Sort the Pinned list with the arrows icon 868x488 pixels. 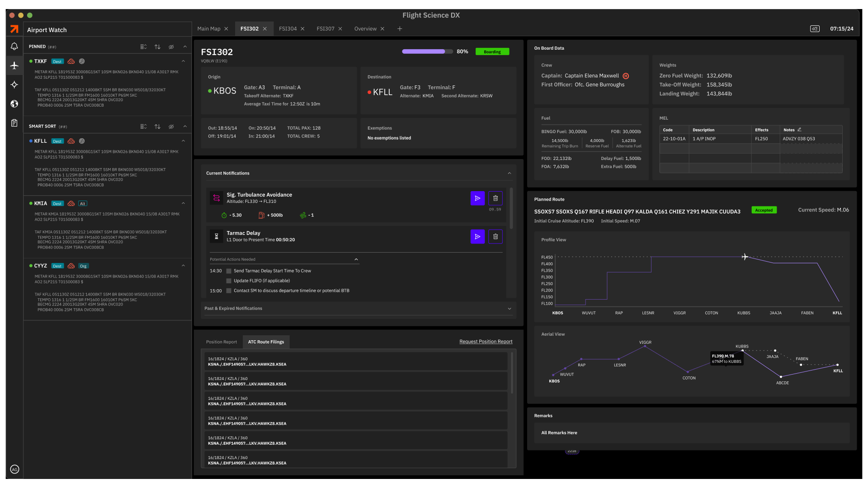pyautogui.click(x=157, y=47)
